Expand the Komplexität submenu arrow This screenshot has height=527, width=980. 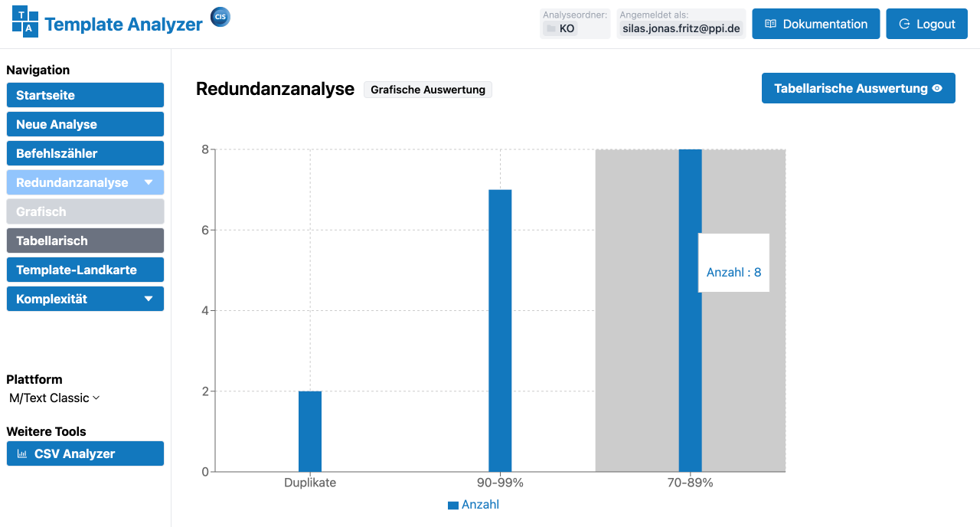[x=149, y=300]
